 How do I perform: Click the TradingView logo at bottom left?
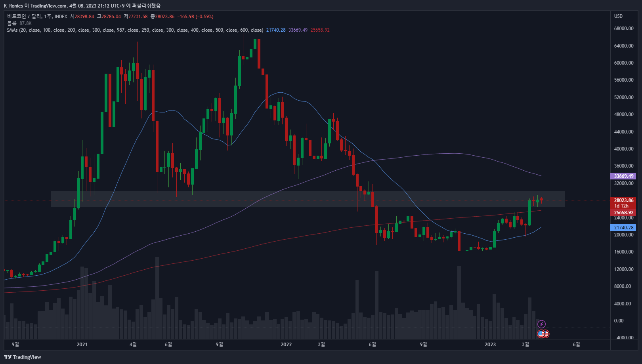[23, 357]
